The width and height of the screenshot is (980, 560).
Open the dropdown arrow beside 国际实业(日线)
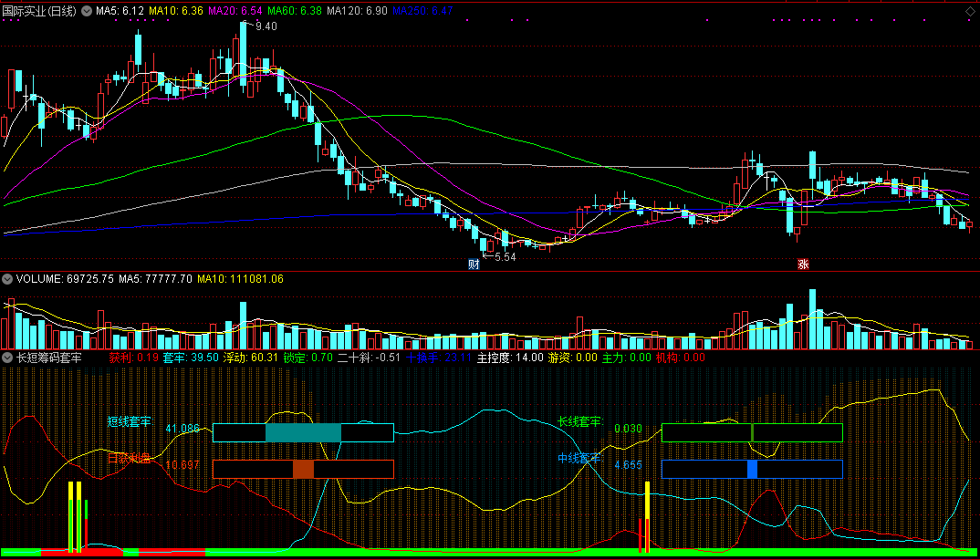pyautogui.click(x=87, y=11)
